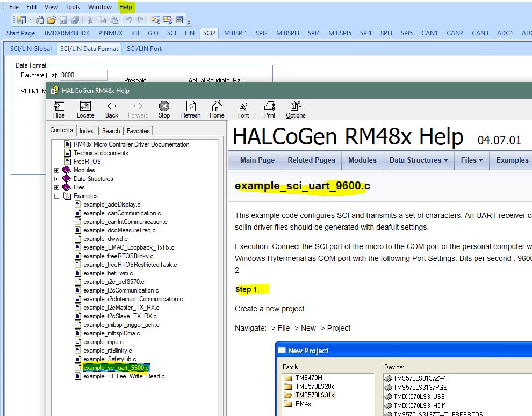Open the Tools menu

coord(73,7)
